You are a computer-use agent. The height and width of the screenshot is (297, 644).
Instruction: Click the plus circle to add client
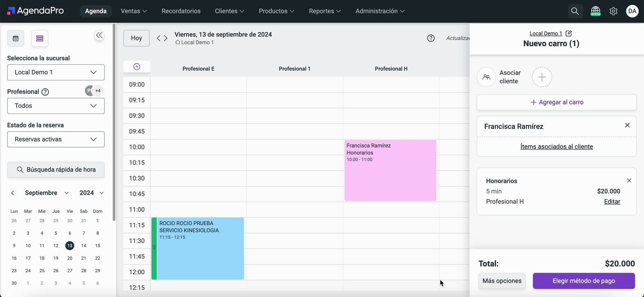click(542, 77)
